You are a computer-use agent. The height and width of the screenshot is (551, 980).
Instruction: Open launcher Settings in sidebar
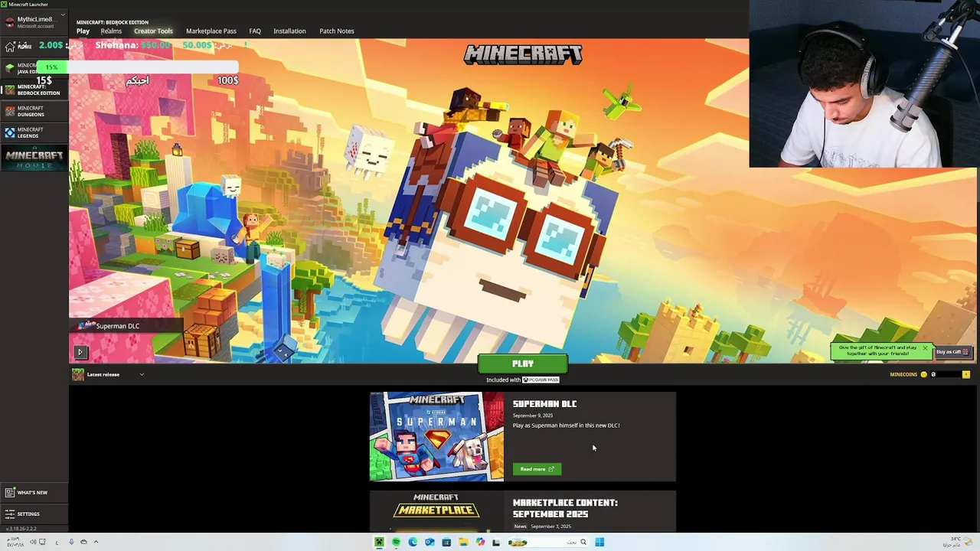pyautogui.click(x=34, y=514)
